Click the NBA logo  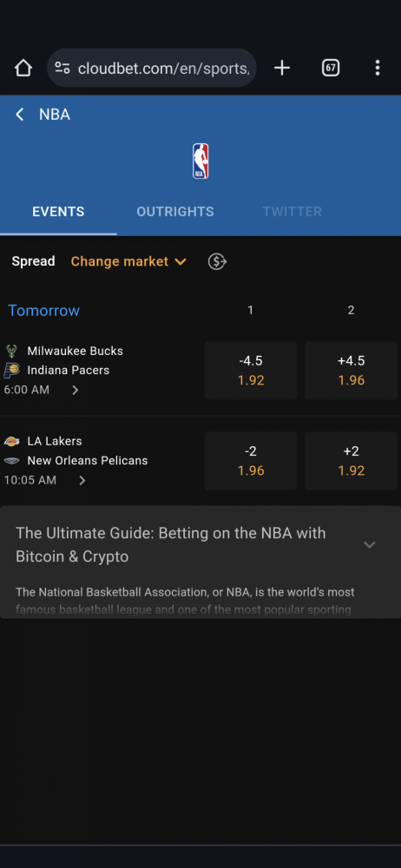pos(200,161)
